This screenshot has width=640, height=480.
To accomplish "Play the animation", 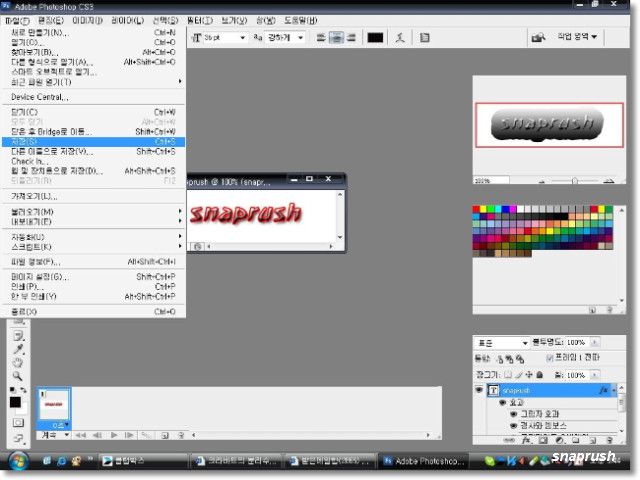I will click(x=114, y=436).
